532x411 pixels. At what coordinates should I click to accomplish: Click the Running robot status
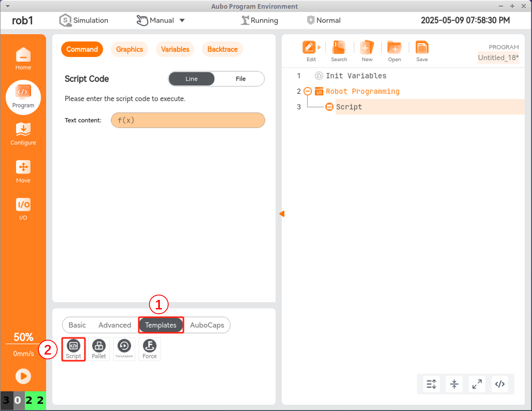tap(259, 20)
